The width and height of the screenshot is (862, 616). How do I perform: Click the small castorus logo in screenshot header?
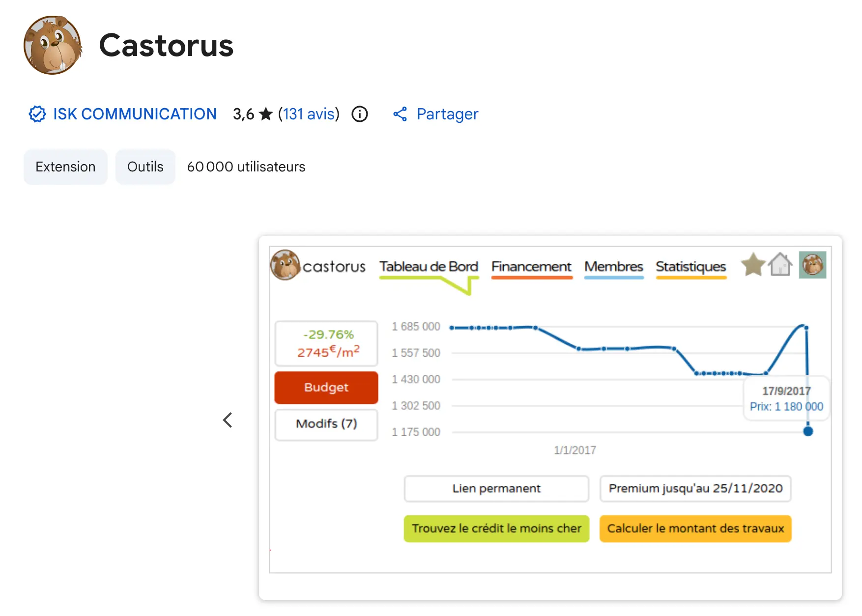pos(285,265)
